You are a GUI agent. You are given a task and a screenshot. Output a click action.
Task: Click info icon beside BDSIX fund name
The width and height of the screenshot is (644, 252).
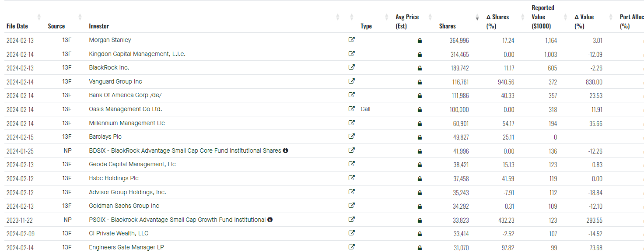coord(286,150)
